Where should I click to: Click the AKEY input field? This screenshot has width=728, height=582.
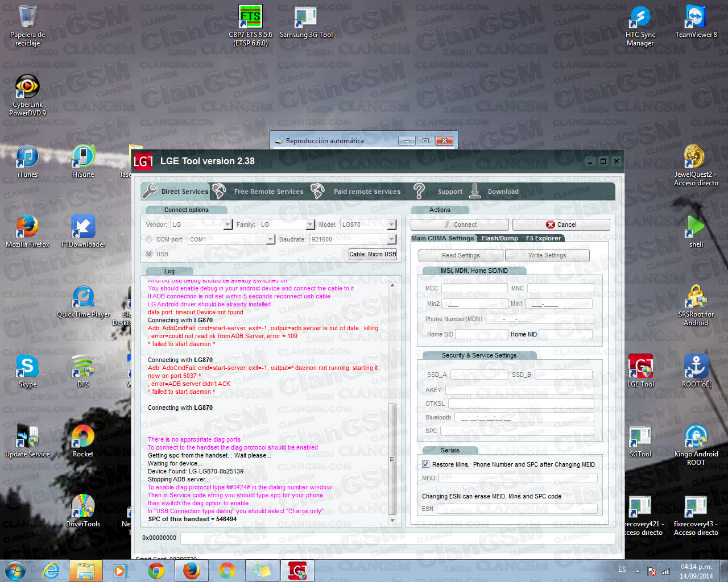[520, 390]
